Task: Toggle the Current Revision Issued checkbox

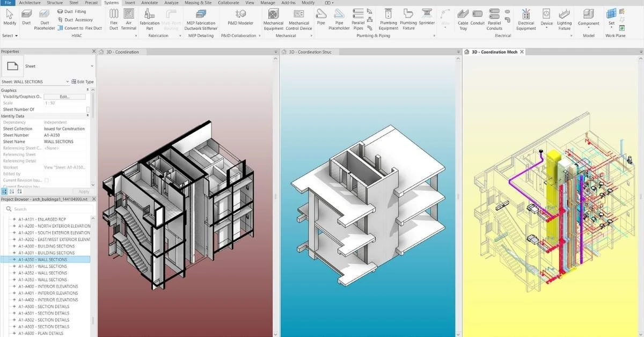Action: (47, 180)
